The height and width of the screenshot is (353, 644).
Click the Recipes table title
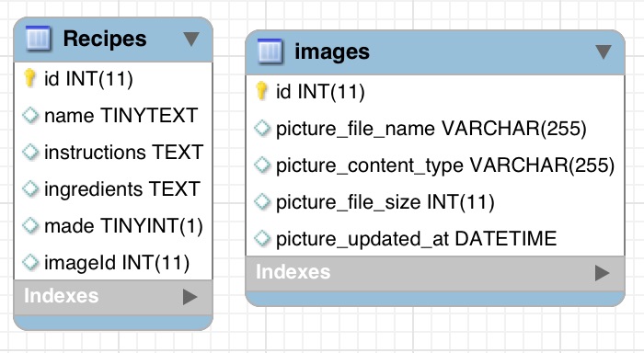tap(105, 39)
